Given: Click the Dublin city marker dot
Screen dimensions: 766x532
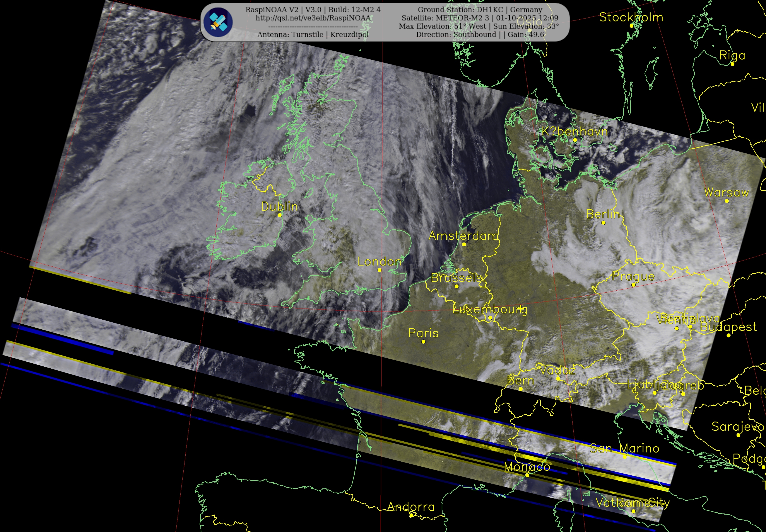Looking at the screenshot, I should [280, 215].
